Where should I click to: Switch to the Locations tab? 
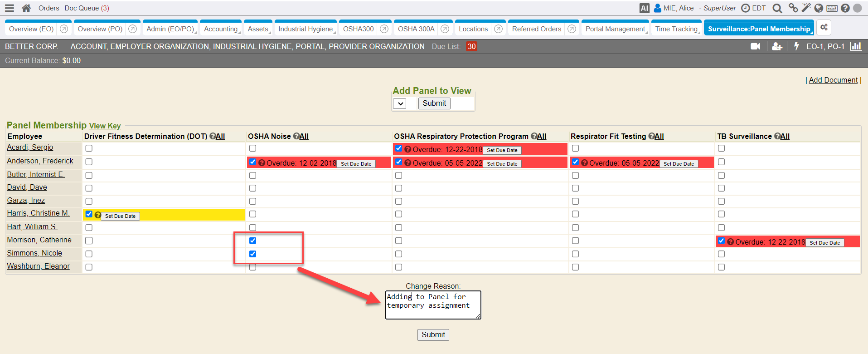coord(473,29)
